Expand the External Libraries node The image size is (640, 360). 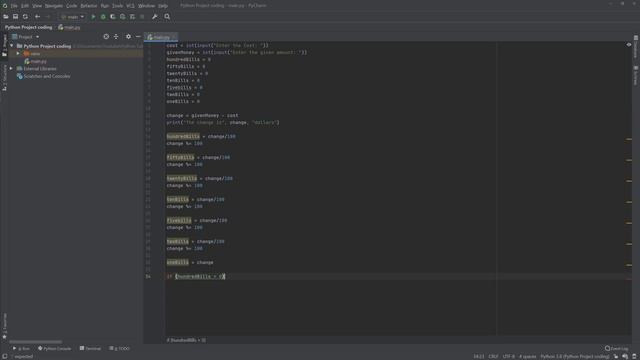coord(11,69)
